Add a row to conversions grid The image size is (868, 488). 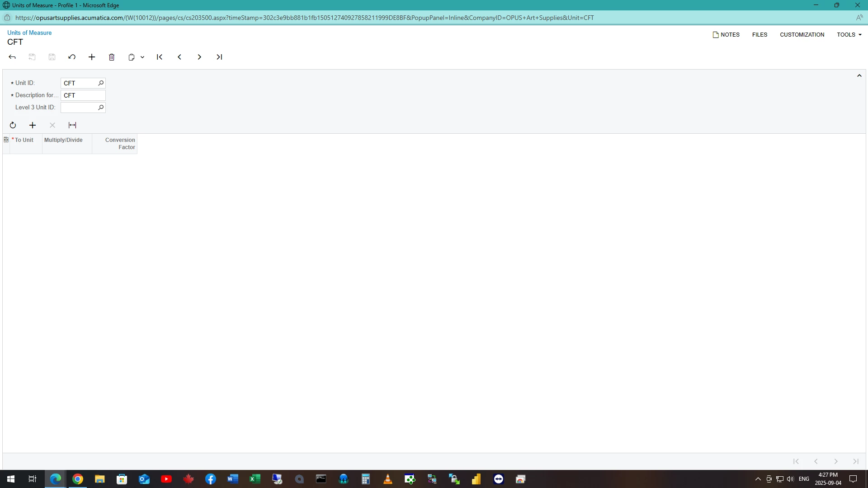coord(33,125)
